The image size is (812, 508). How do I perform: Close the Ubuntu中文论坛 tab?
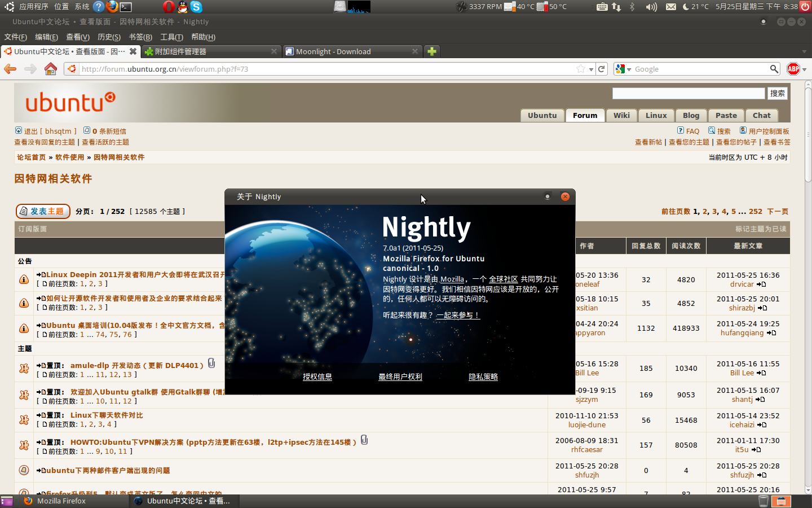133,51
